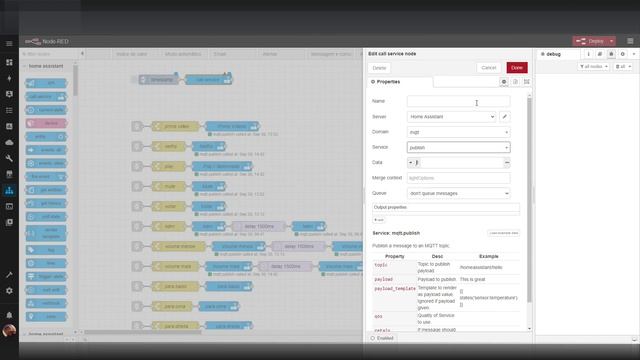Image resolution: width=640 pixels, height=360 pixels.
Task: Open the Map icon in sidebar
Action: pyautogui.click(x=9, y=94)
